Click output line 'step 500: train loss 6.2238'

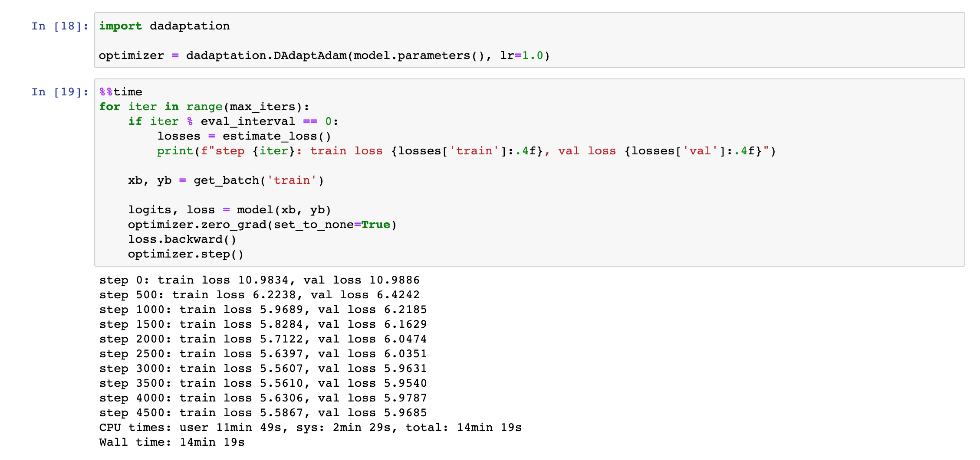pyautogui.click(x=260, y=295)
